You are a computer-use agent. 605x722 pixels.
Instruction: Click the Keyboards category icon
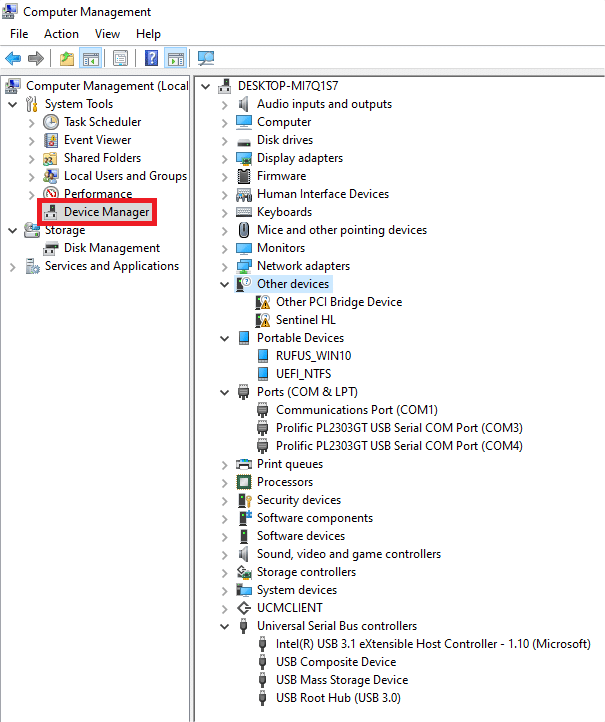click(244, 212)
